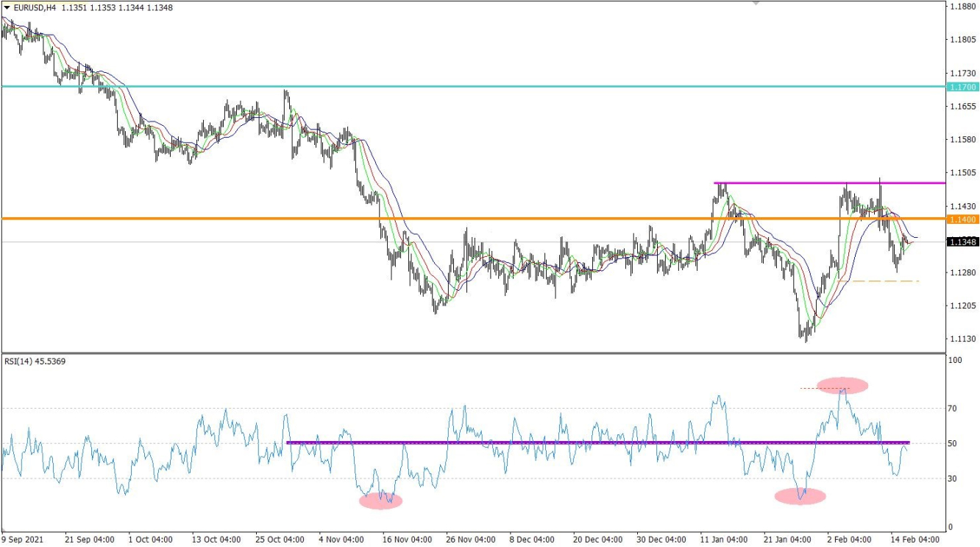The height and width of the screenshot is (547, 980).
Task: Click the cyan 1.1700 price tag
Action: pyautogui.click(x=963, y=87)
